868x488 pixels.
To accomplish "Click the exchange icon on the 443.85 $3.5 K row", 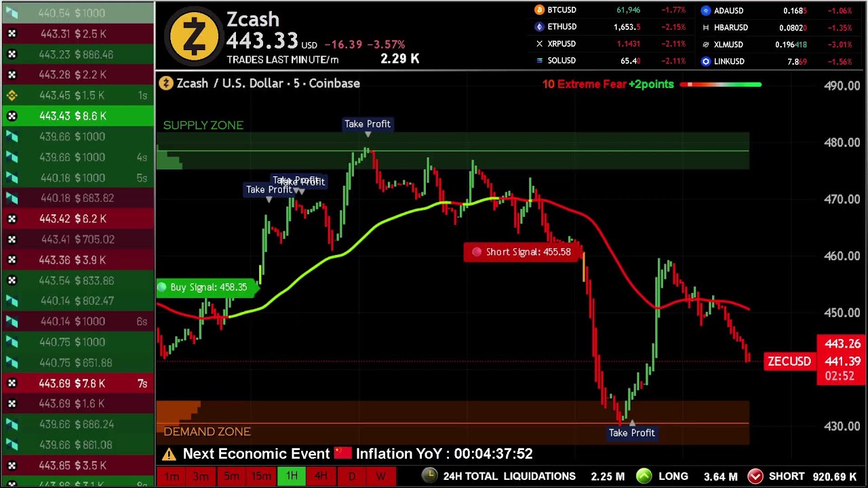I will coord(12,466).
